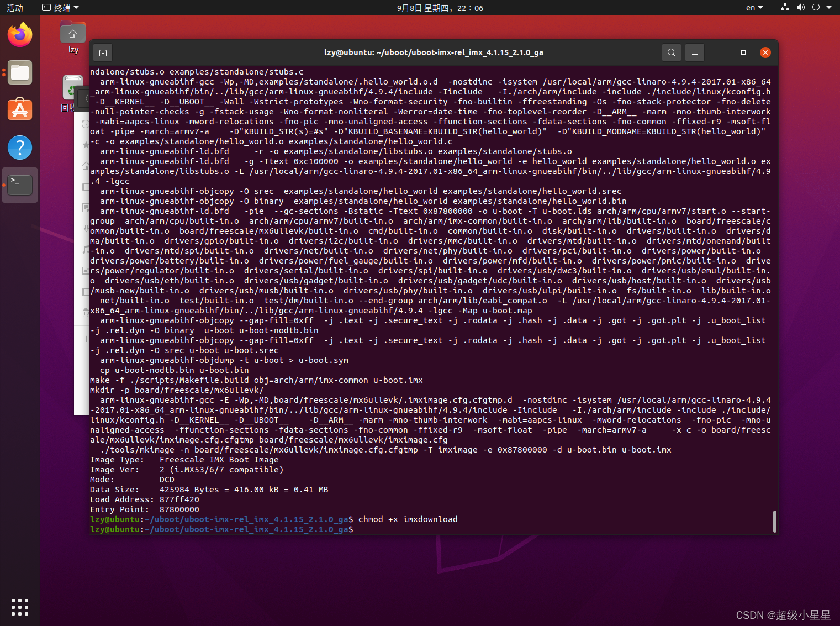Click the 'Image Type: Freescale IMX Boot Image' line
Image resolution: width=840 pixels, height=626 pixels.
click(184, 460)
